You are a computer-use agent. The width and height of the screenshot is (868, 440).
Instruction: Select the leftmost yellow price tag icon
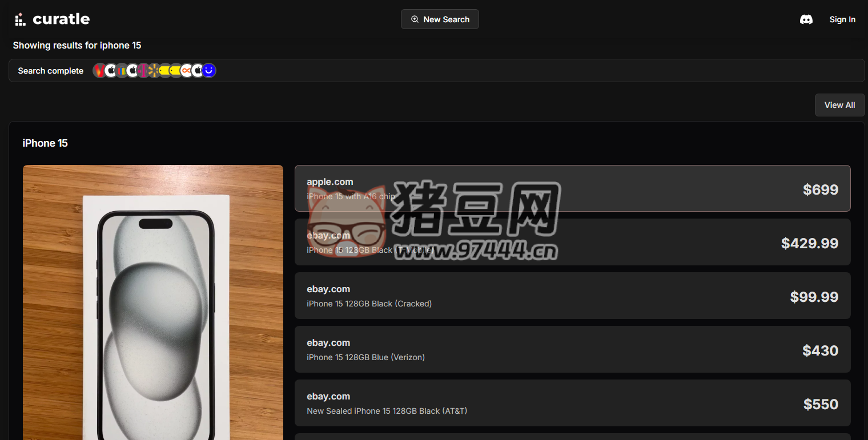tap(165, 71)
